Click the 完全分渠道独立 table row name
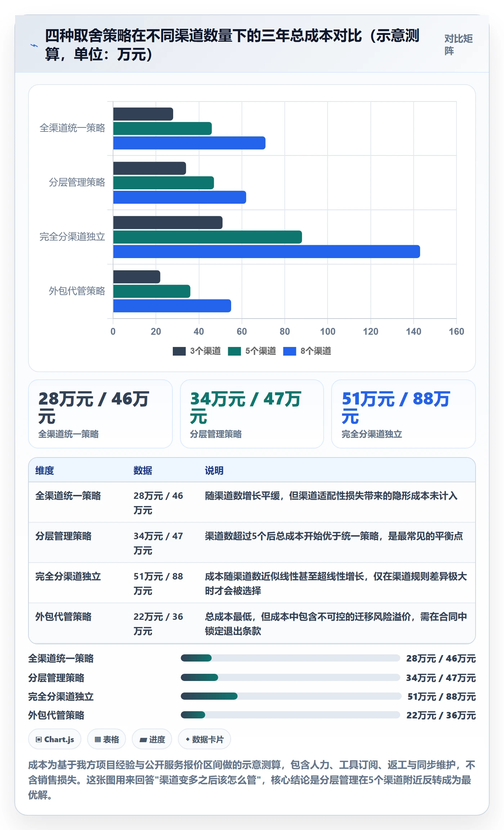 point(68,576)
